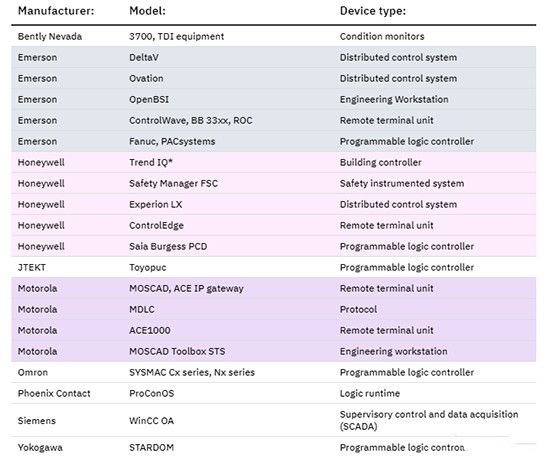The height and width of the screenshot is (466, 550).
Task: Select the 'Omron' manufacturer cell
Action: tap(33, 373)
